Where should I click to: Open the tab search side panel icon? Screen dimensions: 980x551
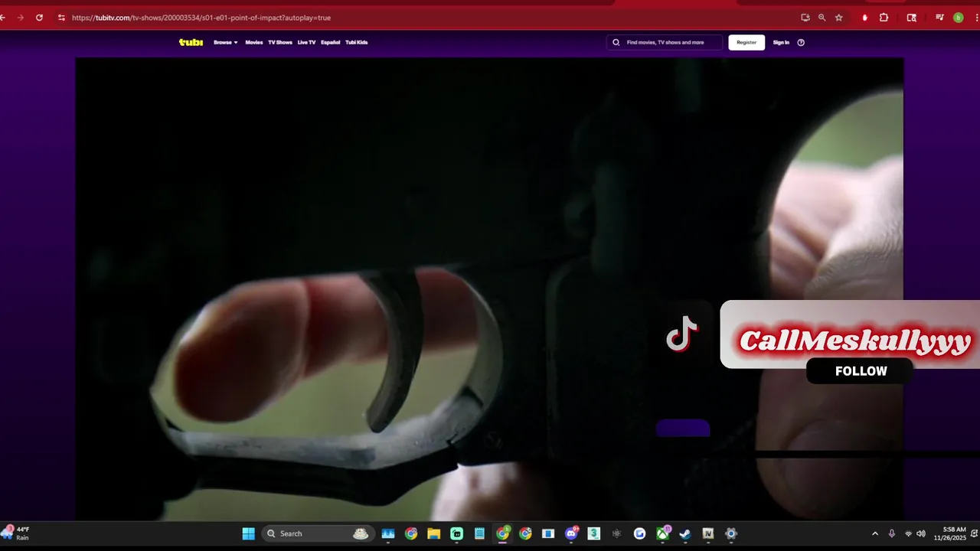(911, 18)
